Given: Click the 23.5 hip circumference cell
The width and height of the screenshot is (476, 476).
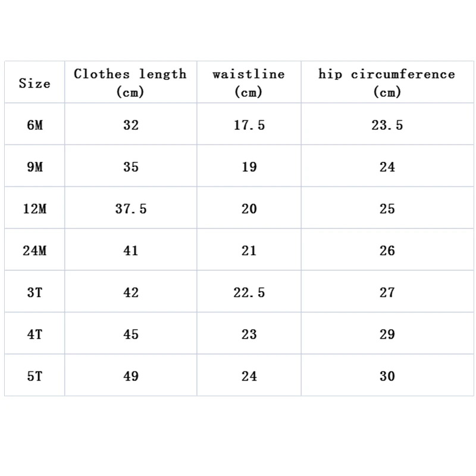Looking at the screenshot, I should [387, 125].
